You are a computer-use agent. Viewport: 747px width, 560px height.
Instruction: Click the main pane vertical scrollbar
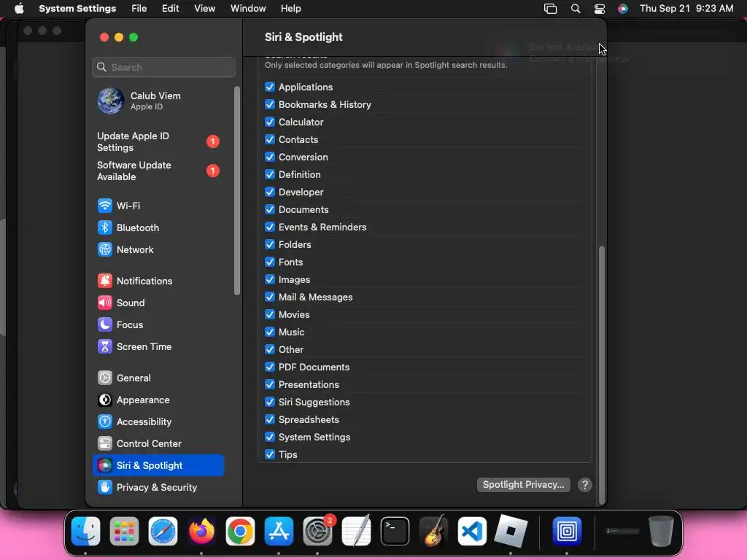pyautogui.click(x=602, y=374)
